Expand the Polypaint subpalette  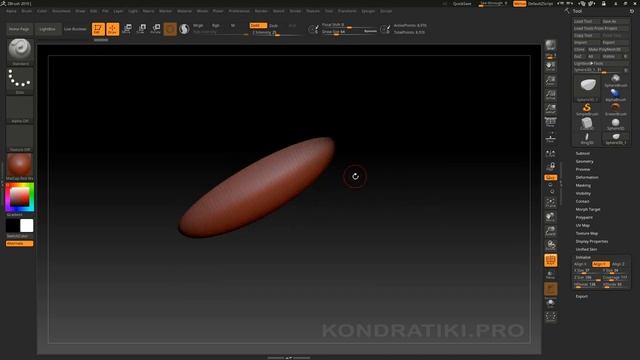point(584,218)
